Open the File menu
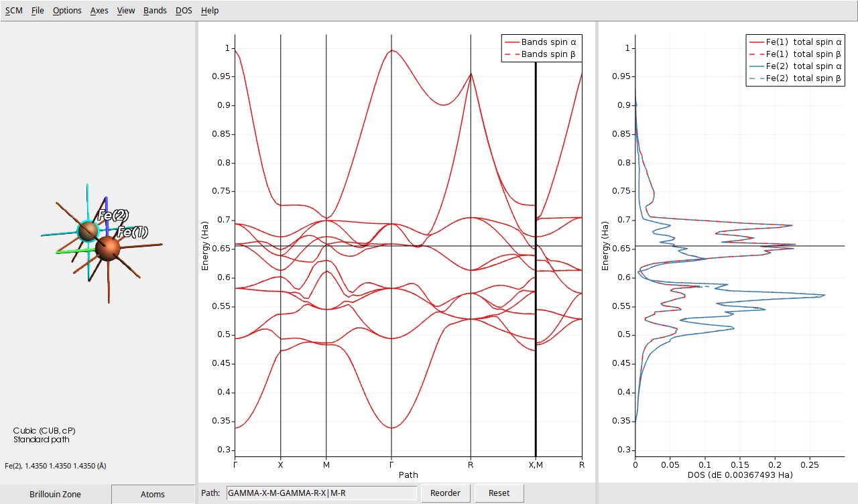This screenshot has width=858, height=504. 37,10
